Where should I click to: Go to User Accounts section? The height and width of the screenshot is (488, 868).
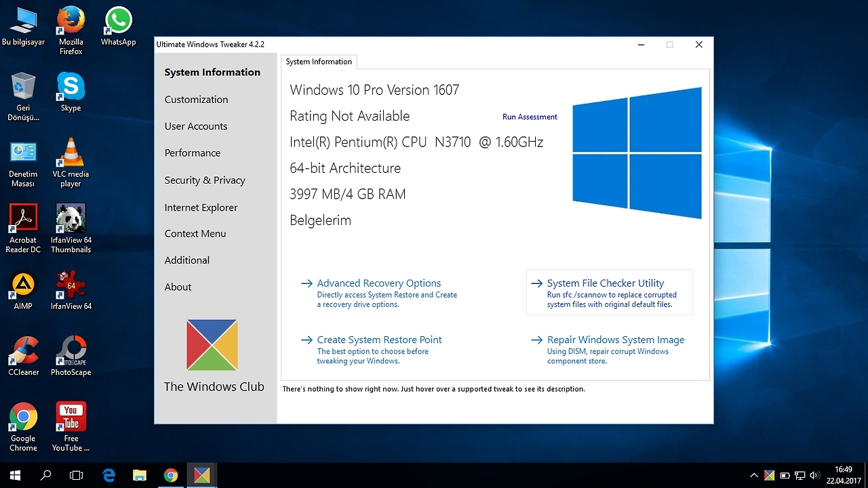click(196, 126)
